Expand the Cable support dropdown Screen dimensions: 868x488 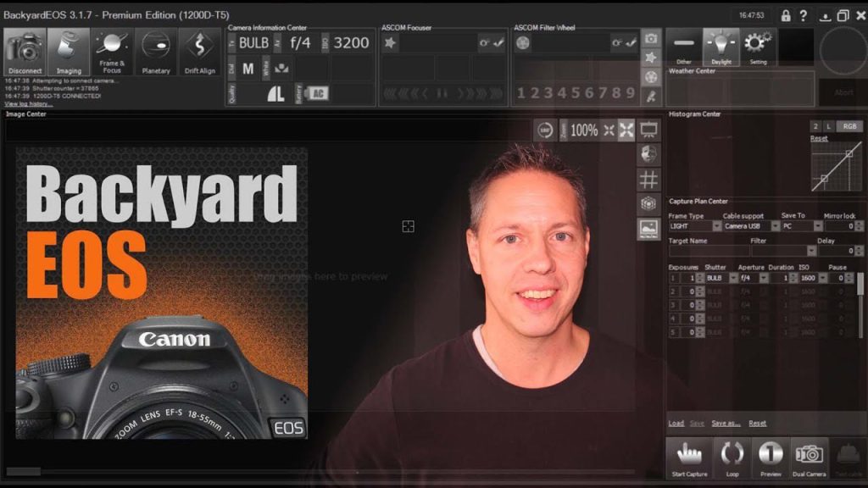pyautogui.click(x=749, y=226)
